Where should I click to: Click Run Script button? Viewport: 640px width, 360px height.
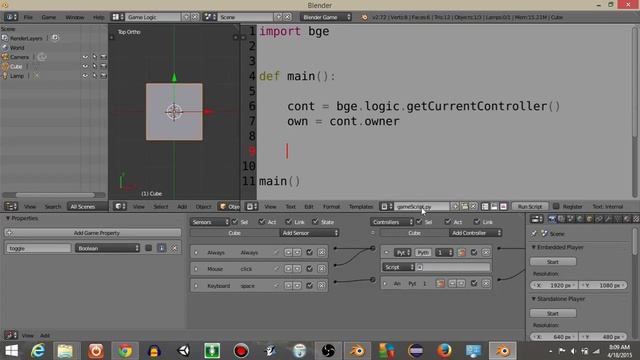coord(530,207)
